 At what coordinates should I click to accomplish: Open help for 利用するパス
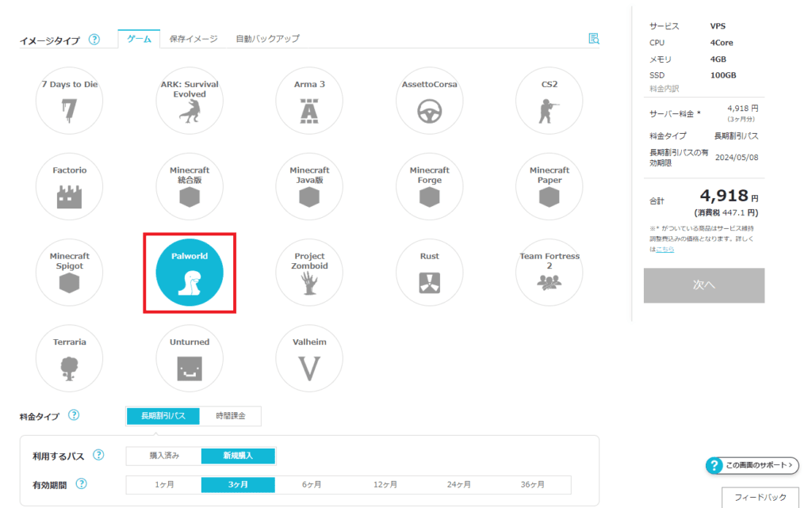pos(98,455)
